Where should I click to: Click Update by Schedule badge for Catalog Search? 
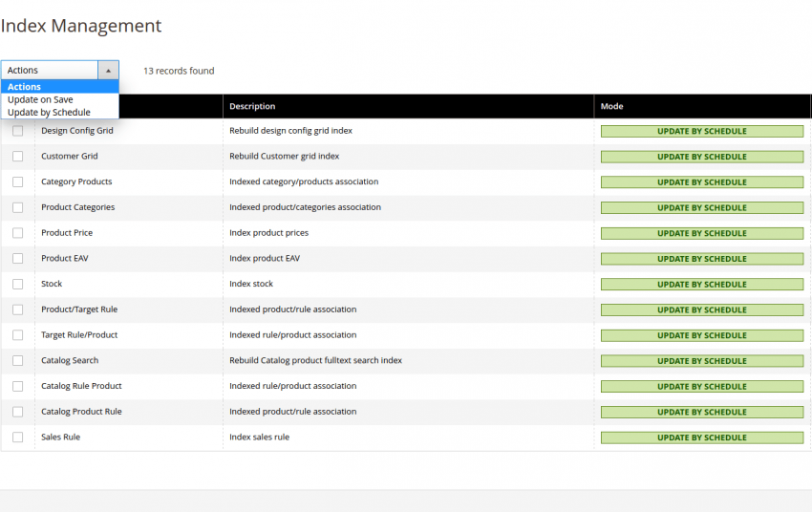pos(702,361)
